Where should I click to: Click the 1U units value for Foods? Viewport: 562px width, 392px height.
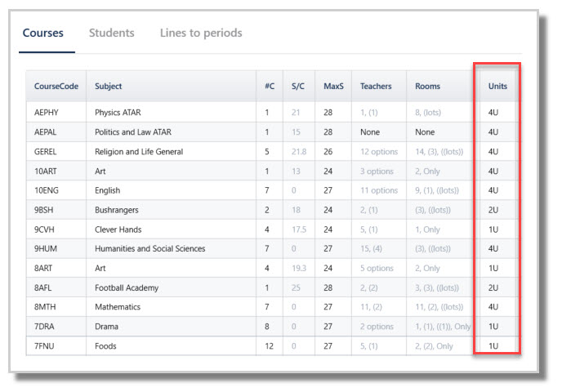pyautogui.click(x=493, y=345)
